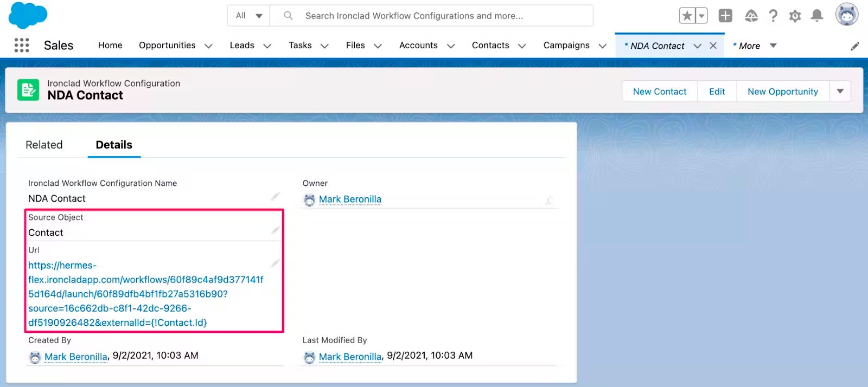Click the New Opportunity button
This screenshot has width=868, height=387.
click(x=783, y=92)
